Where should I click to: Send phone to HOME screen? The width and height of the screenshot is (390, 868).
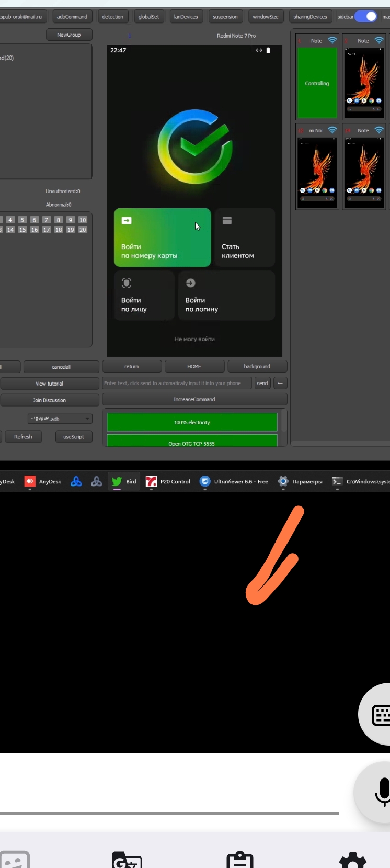point(194,366)
